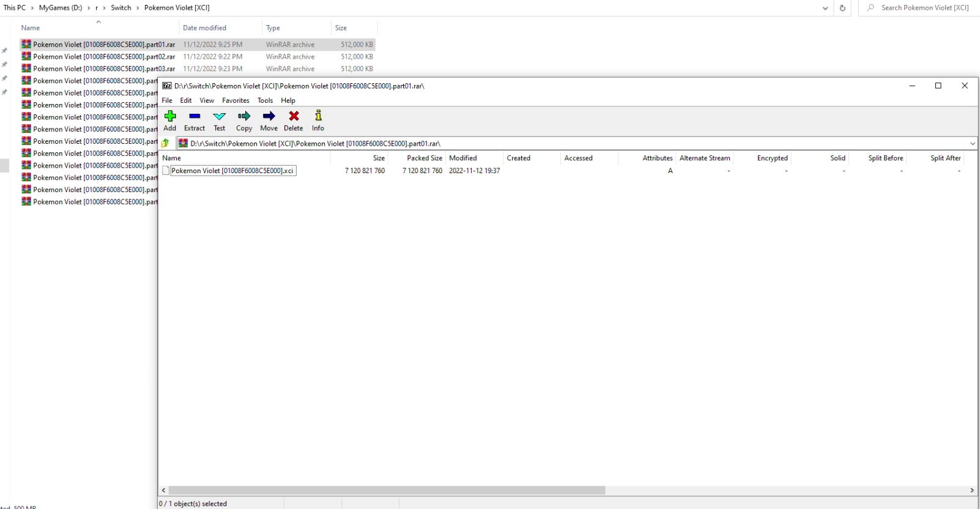Viewport: 980px width, 509px height.
Task: Click the 7-Zip archive path input field
Action: pos(577,143)
